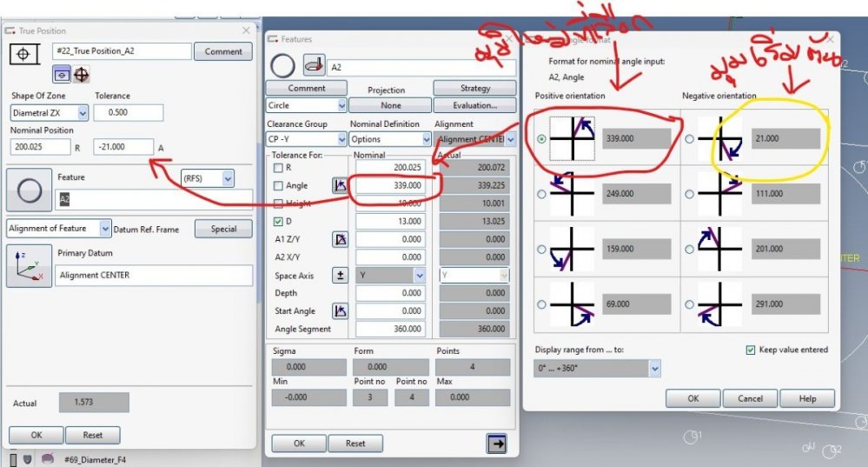
Task: Click the D nominal 13.000 field
Action: tap(390, 221)
